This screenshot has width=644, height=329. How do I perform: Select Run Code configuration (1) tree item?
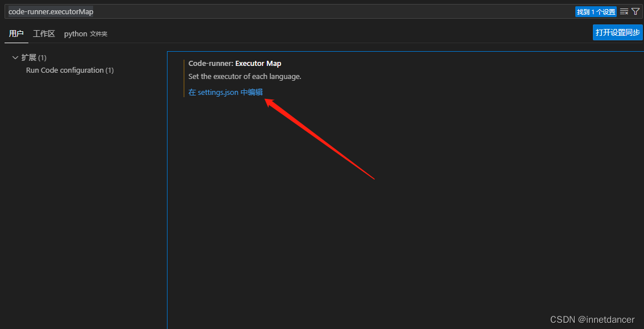(70, 70)
